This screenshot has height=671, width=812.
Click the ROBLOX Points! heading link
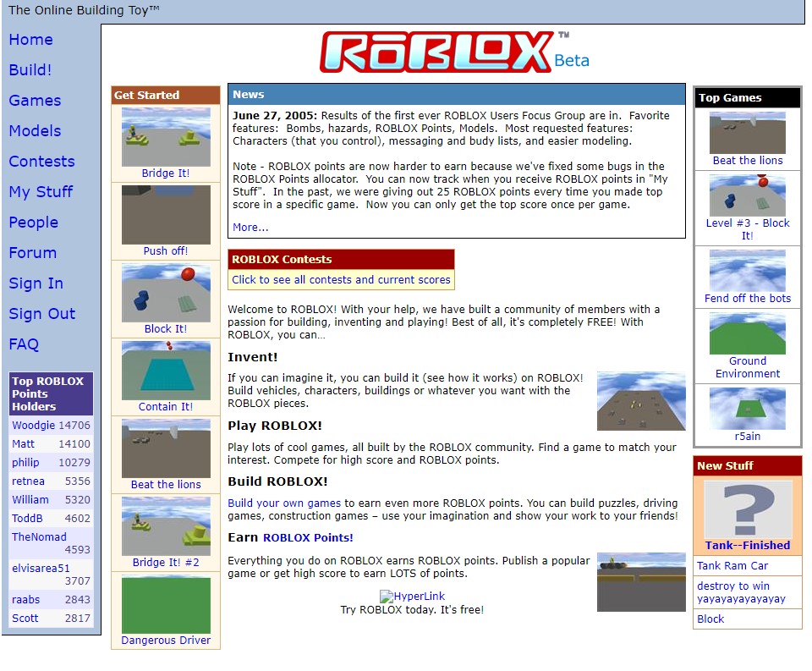point(308,538)
